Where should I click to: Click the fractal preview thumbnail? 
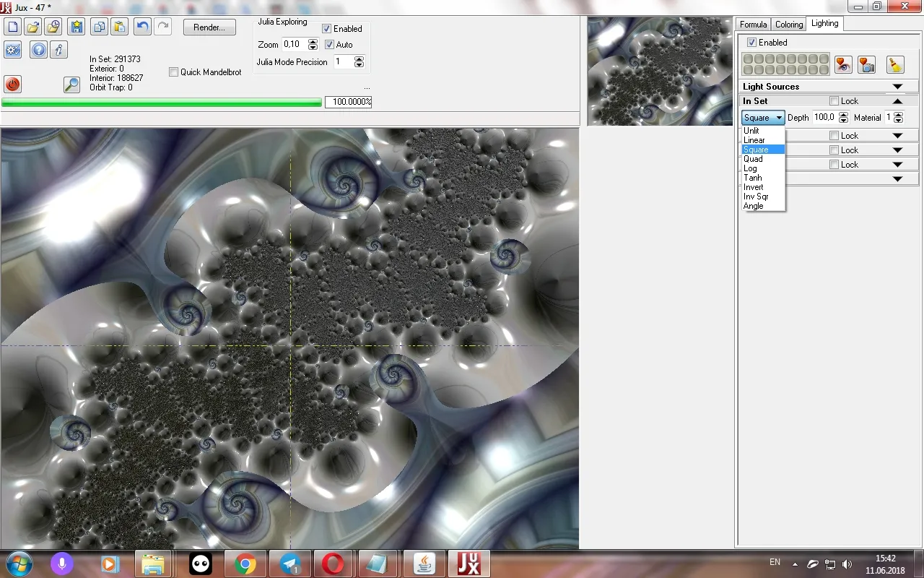coord(660,72)
